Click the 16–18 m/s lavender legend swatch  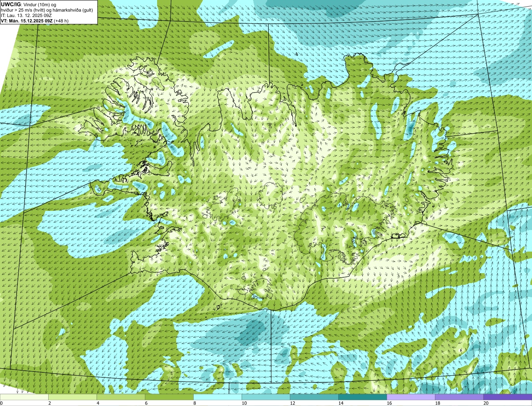pyautogui.click(x=411, y=397)
